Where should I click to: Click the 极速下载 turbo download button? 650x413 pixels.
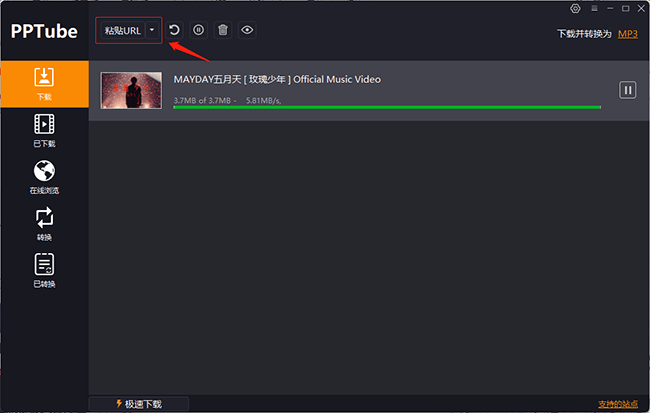point(139,404)
